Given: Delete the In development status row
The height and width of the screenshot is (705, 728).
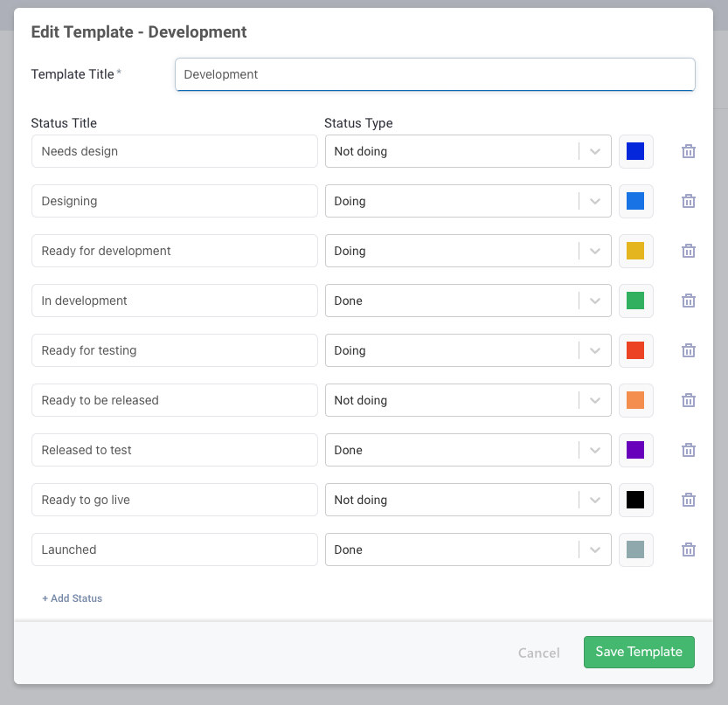Looking at the screenshot, I should pos(689,301).
